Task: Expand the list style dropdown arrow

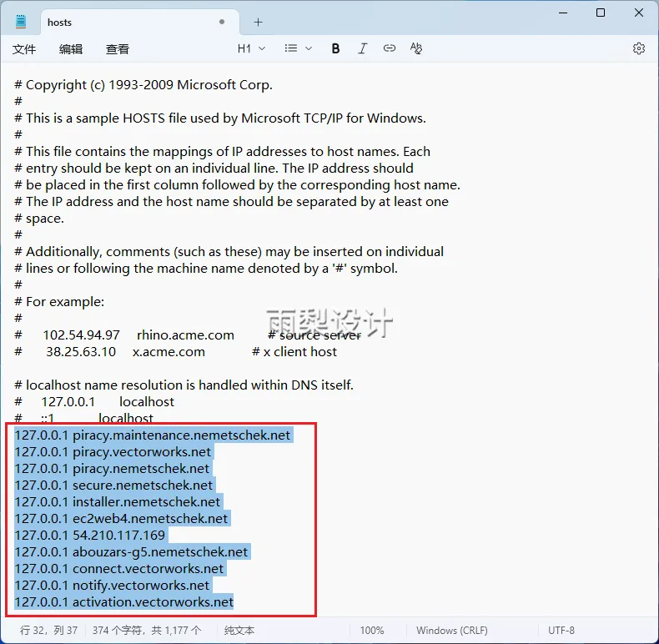Action: [x=309, y=48]
